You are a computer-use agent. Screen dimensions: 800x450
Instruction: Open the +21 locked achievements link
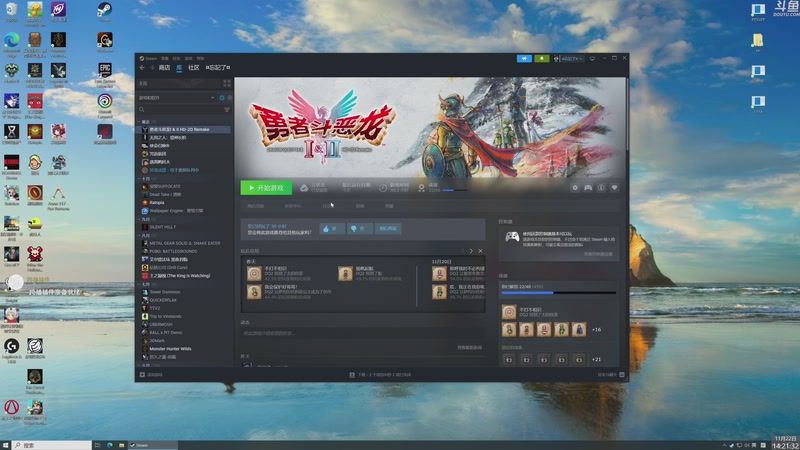click(x=596, y=360)
